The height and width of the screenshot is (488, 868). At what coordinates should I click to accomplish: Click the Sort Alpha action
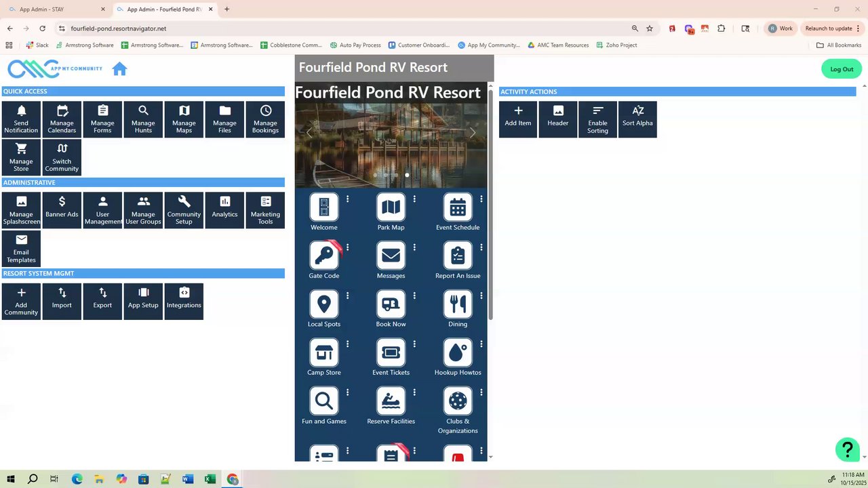click(x=637, y=119)
